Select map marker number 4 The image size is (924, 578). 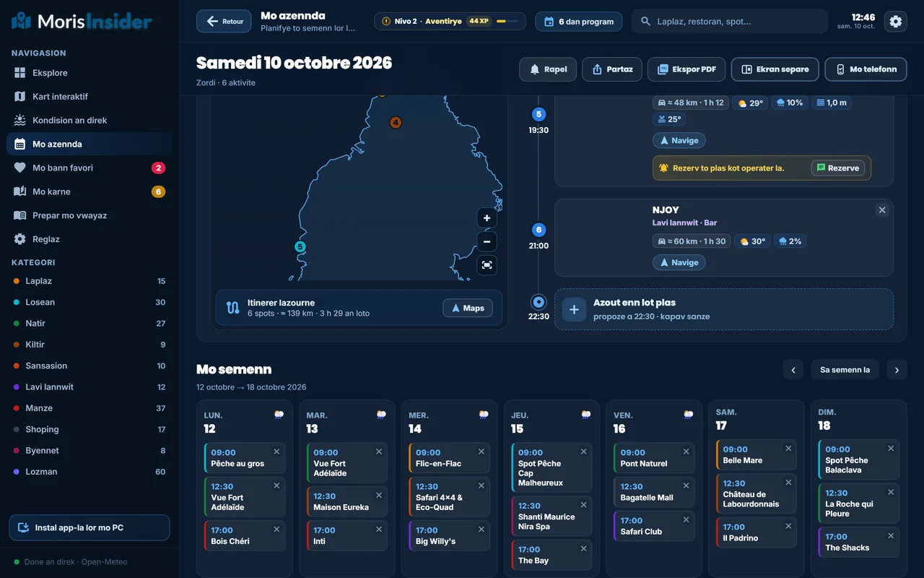tap(396, 123)
